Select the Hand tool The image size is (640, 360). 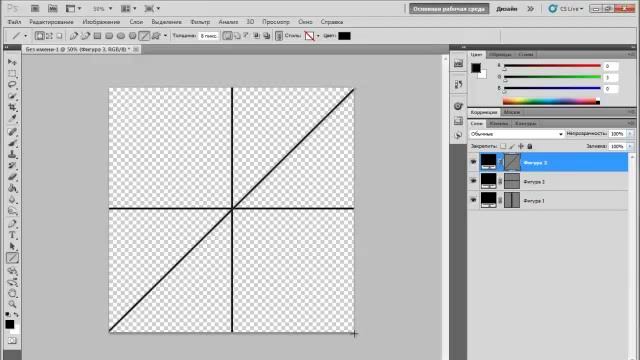coord(12,293)
